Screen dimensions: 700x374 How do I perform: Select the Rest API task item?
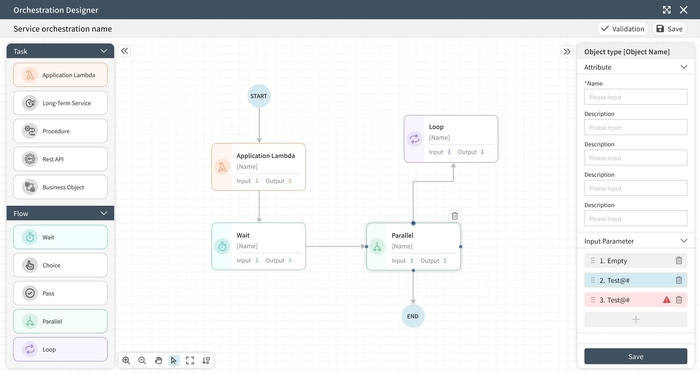click(x=60, y=159)
